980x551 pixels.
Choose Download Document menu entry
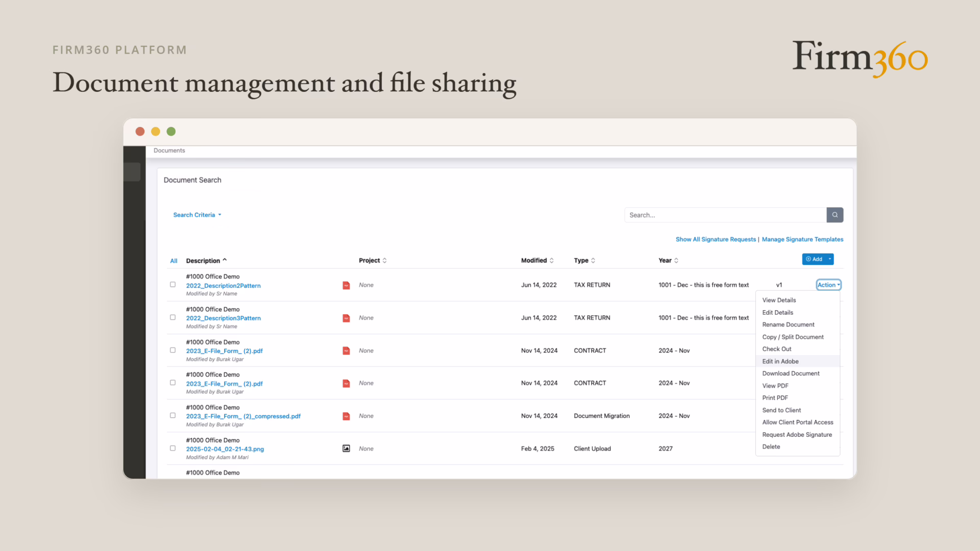791,373
